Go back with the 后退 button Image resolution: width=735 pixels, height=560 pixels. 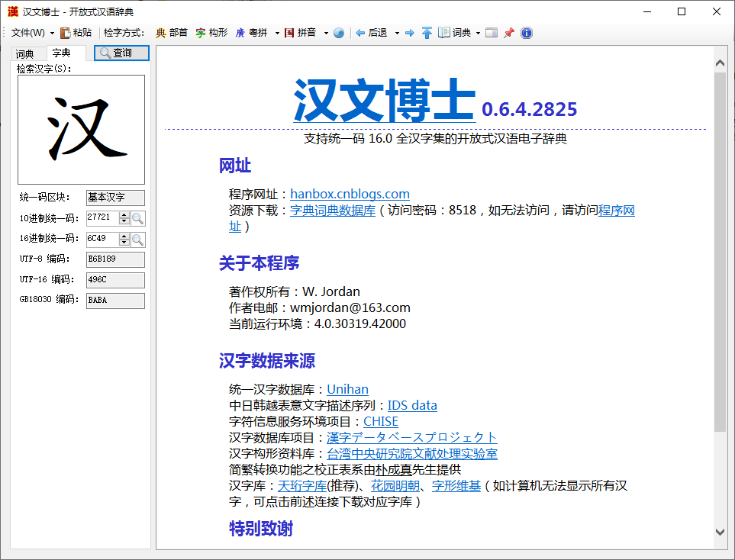click(371, 33)
